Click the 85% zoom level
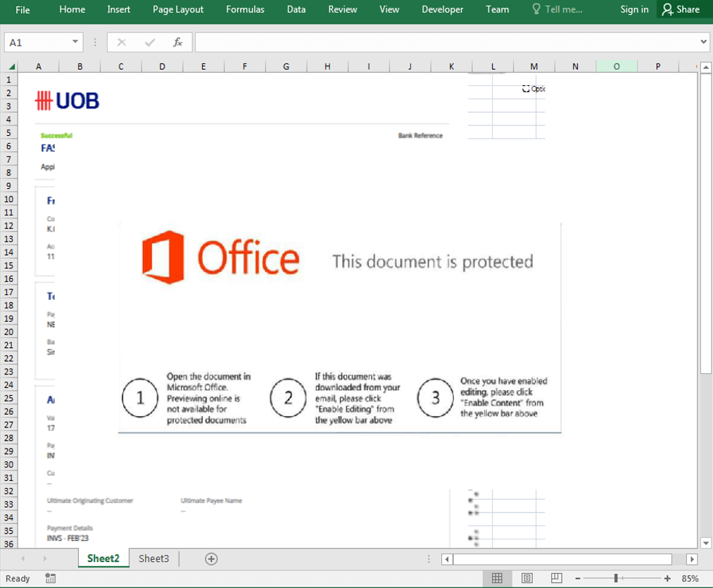The width and height of the screenshot is (713, 588). tap(690, 578)
